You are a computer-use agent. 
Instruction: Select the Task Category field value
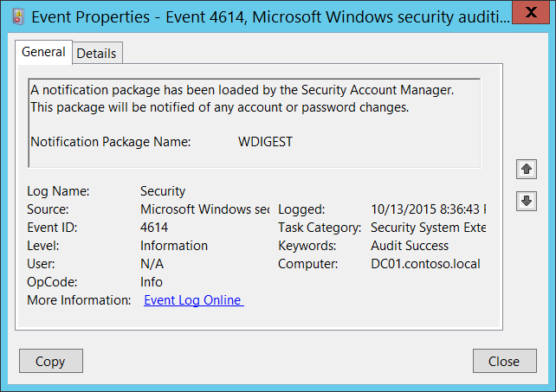click(428, 228)
